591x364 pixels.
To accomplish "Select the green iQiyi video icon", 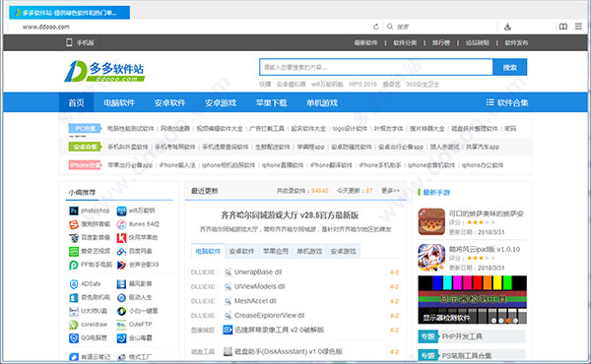I will tap(74, 252).
